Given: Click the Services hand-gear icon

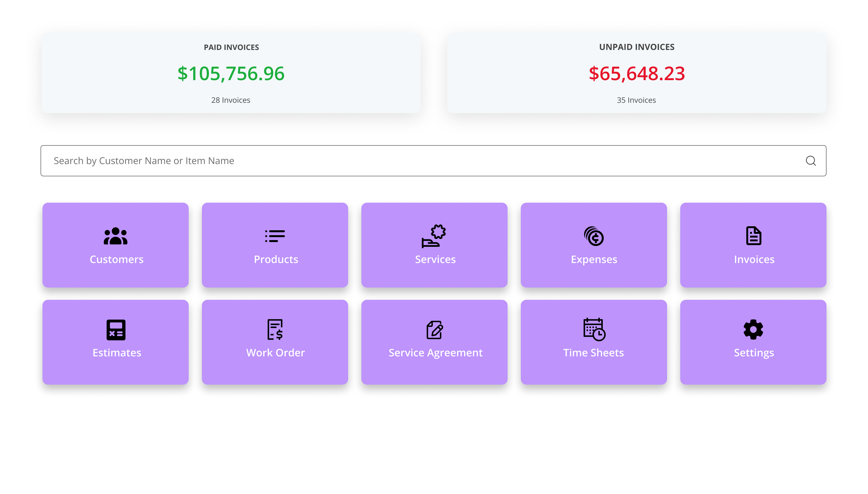Looking at the screenshot, I should [x=434, y=236].
